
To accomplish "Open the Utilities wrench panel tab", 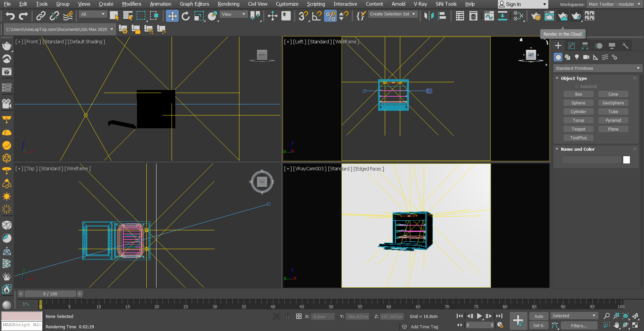I will [x=625, y=46].
